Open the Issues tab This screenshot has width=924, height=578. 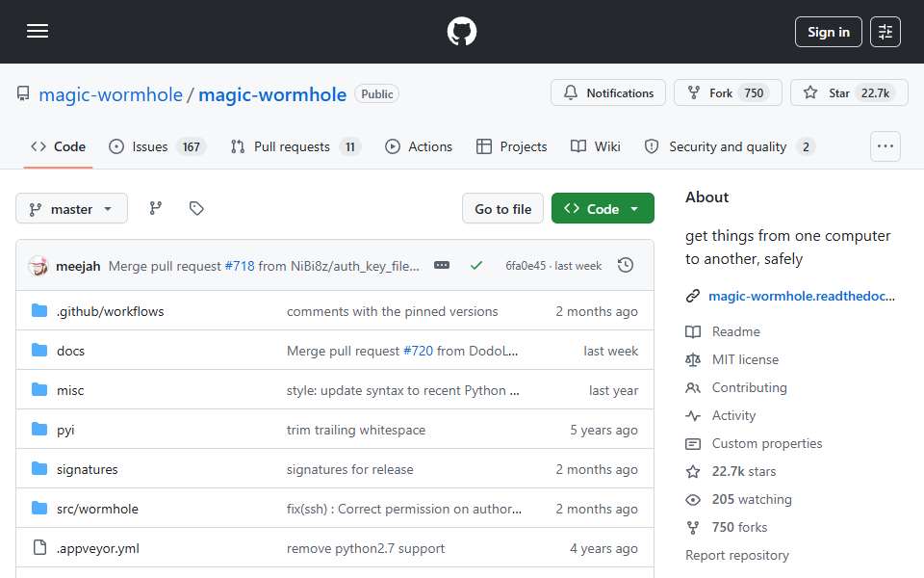(157, 146)
